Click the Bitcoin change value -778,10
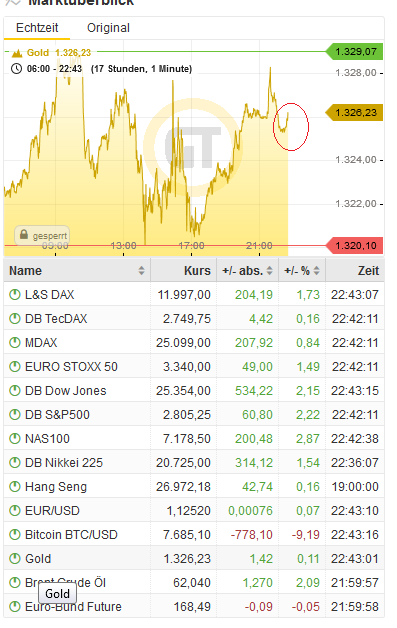397x628 pixels. (x=252, y=535)
